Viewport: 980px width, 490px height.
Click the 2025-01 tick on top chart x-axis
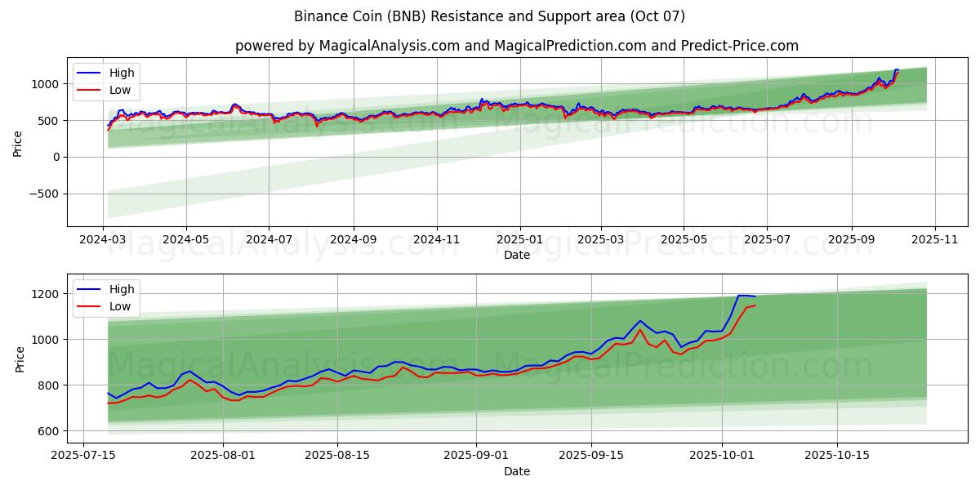(520, 241)
